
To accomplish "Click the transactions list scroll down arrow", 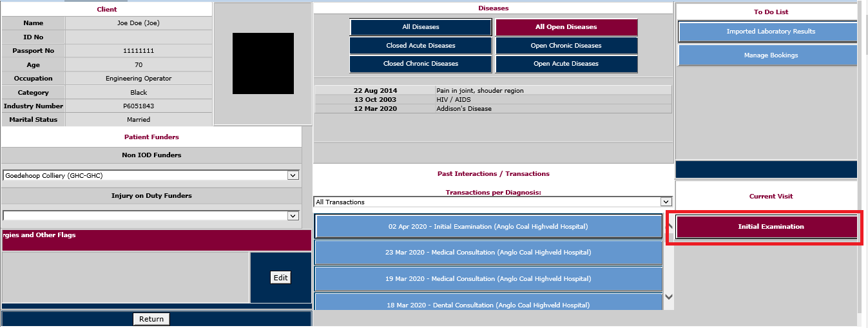I will [668, 297].
